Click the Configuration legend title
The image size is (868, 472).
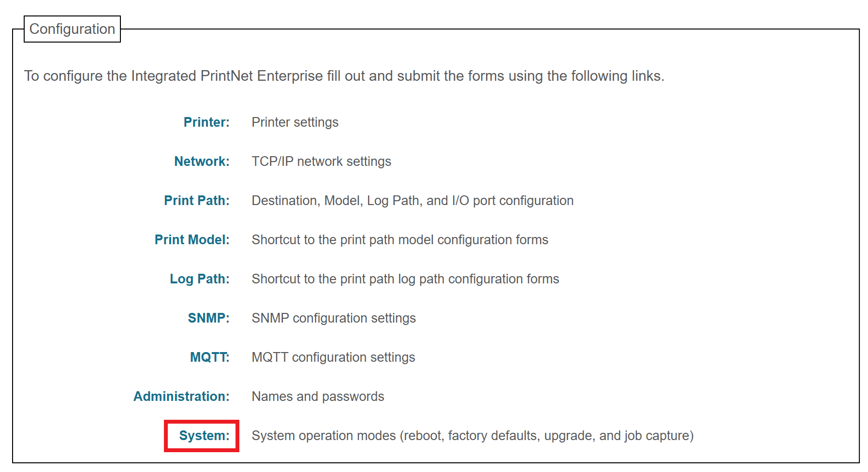coord(72,29)
